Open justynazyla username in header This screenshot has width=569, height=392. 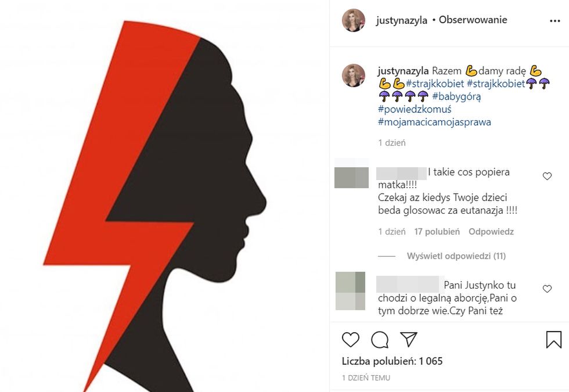[402, 20]
